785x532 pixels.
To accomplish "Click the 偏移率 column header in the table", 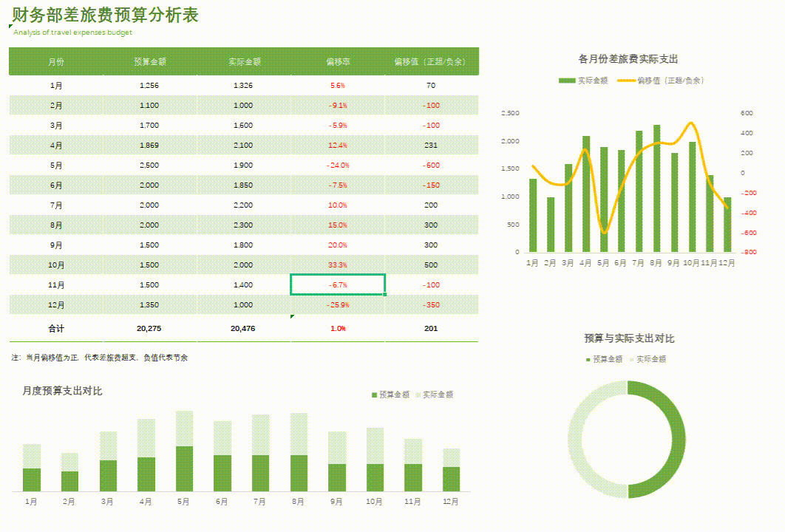I will tap(336, 62).
